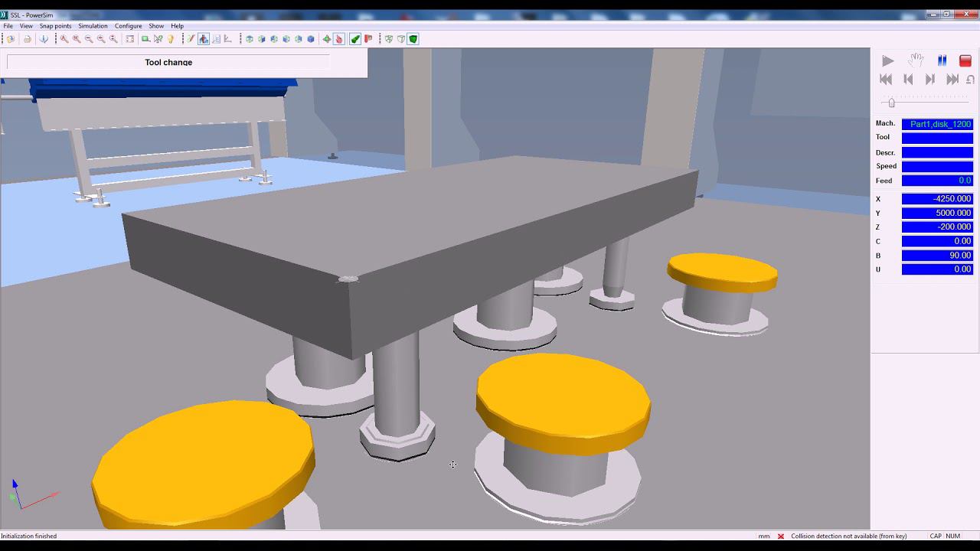Click the fit-to-window view icon
Viewport: 980px width, 551px height.
pyautogui.click(x=129, y=39)
